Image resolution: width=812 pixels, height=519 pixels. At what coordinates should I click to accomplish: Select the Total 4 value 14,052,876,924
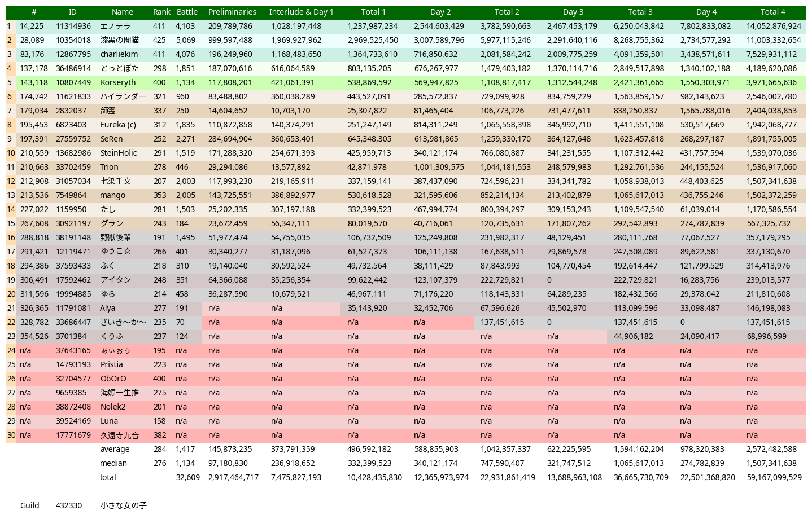point(774,26)
